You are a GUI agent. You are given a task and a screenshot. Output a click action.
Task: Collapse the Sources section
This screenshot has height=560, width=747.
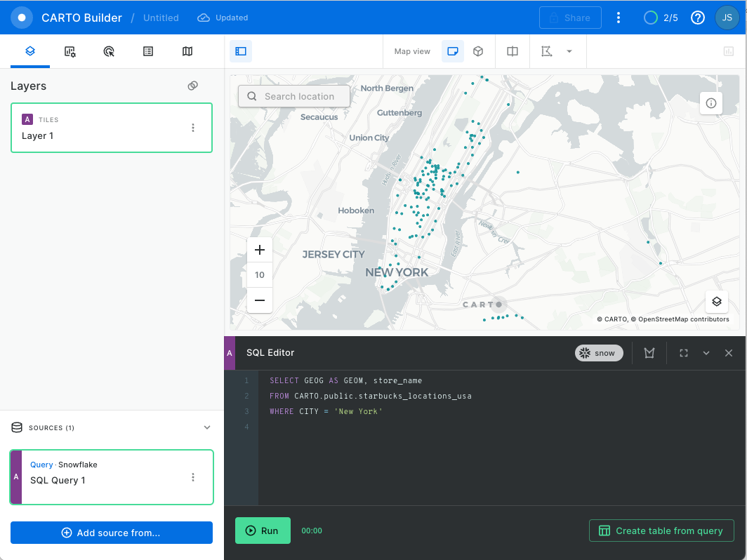pos(207,427)
